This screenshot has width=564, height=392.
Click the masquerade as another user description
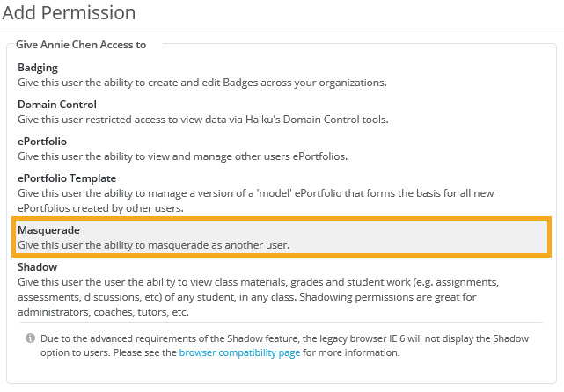click(154, 244)
